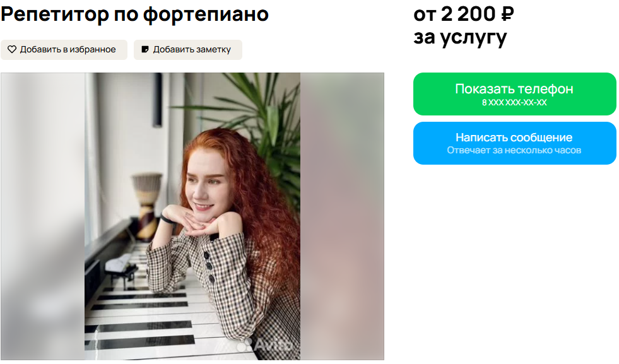Click the ruble sign in the price
Viewport: 619px width, 364px height.
[507, 15]
